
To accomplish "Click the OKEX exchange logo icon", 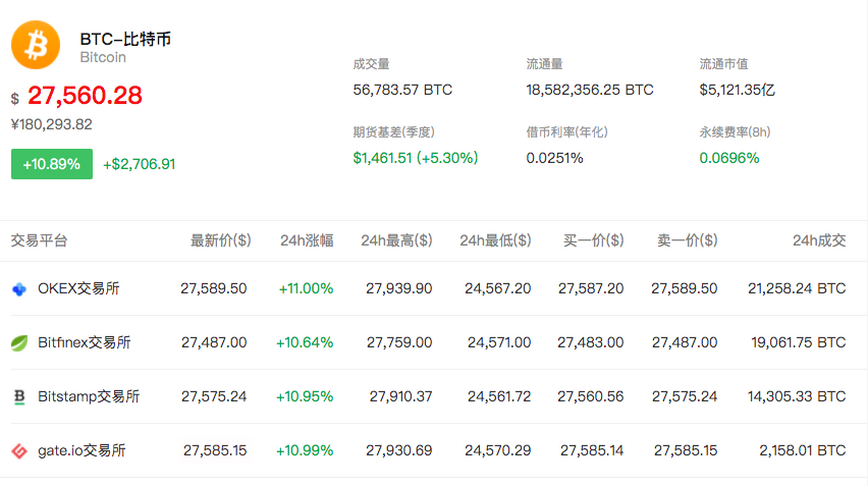I will [19, 289].
